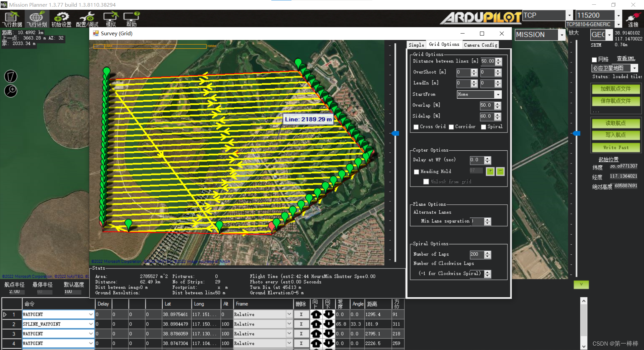The width and height of the screenshot is (644, 350).
Task: Toggle the Unlock from grid checkbox
Action: [x=426, y=182]
